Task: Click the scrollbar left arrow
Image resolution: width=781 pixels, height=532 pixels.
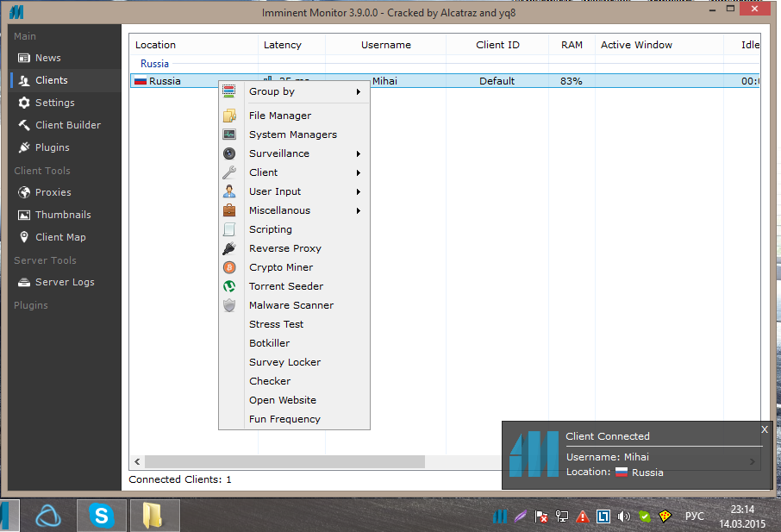Action: (x=137, y=462)
